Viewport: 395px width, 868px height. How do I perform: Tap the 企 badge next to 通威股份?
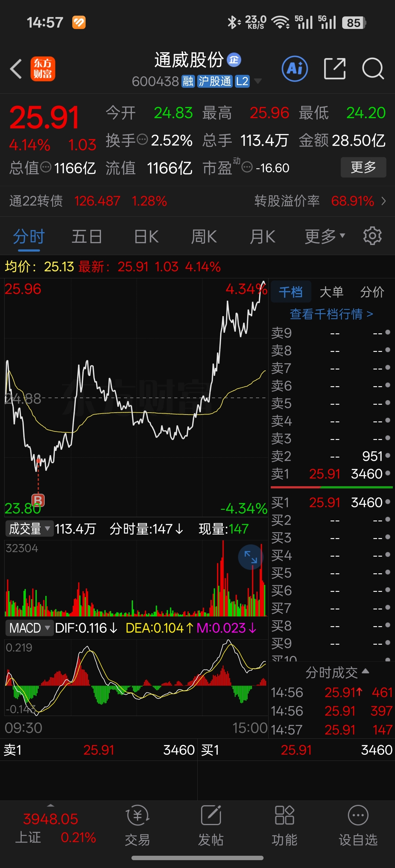(x=234, y=60)
